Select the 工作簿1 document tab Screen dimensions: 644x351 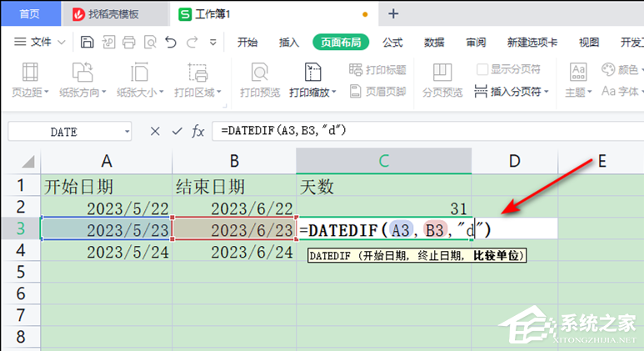(x=273, y=14)
